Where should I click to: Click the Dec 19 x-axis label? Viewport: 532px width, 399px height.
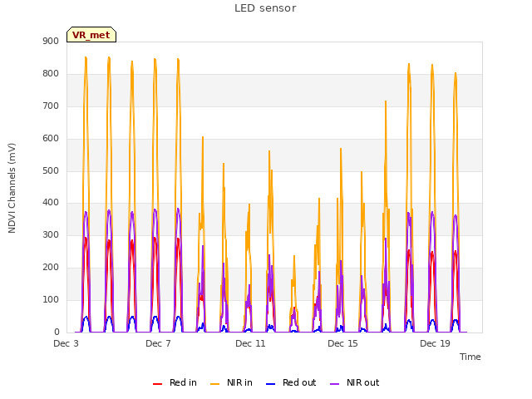(x=435, y=343)
